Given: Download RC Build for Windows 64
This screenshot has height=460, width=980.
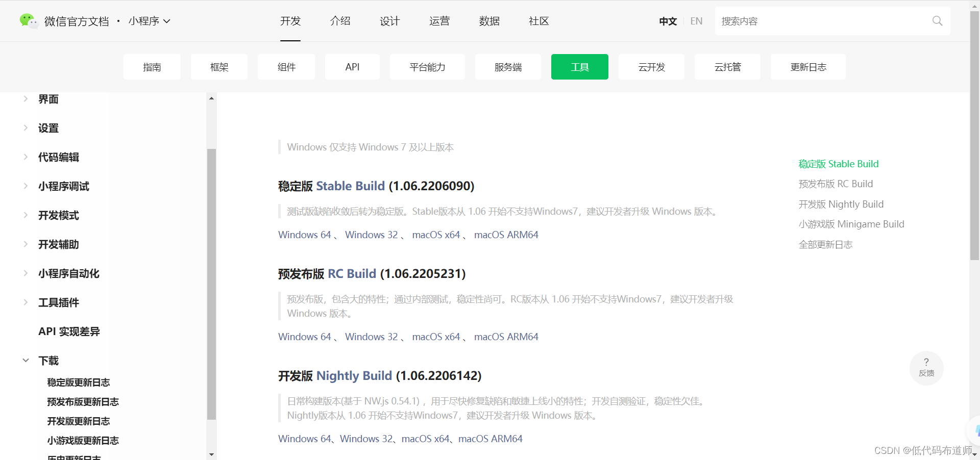Looking at the screenshot, I should click(x=305, y=337).
